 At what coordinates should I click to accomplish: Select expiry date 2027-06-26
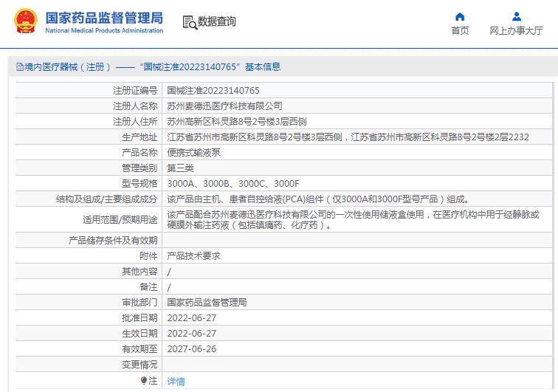coord(191,349)
